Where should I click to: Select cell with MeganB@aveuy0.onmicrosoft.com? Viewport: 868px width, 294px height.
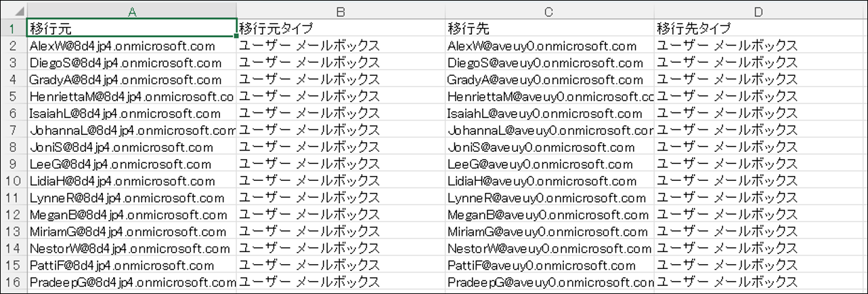click(x=548, y=215)
